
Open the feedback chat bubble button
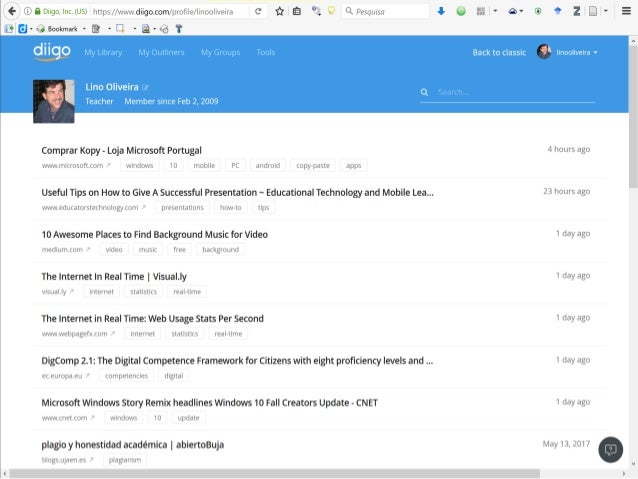point(610,450)
